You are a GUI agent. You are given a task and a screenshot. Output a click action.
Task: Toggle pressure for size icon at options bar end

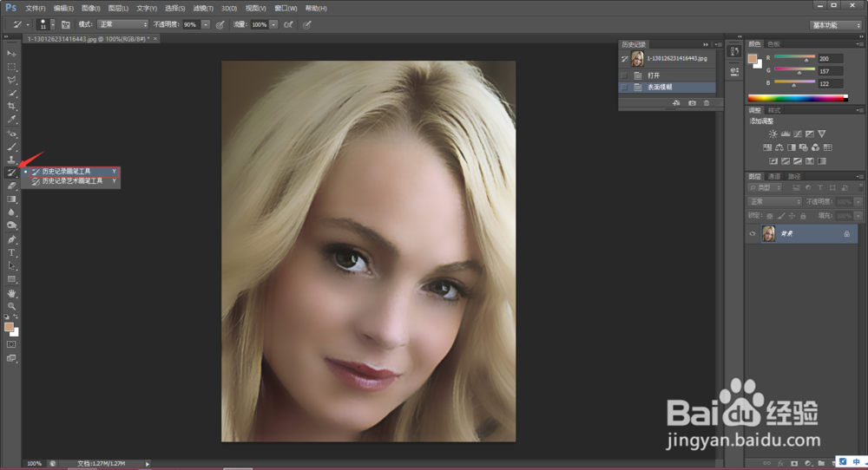[306, 24]
